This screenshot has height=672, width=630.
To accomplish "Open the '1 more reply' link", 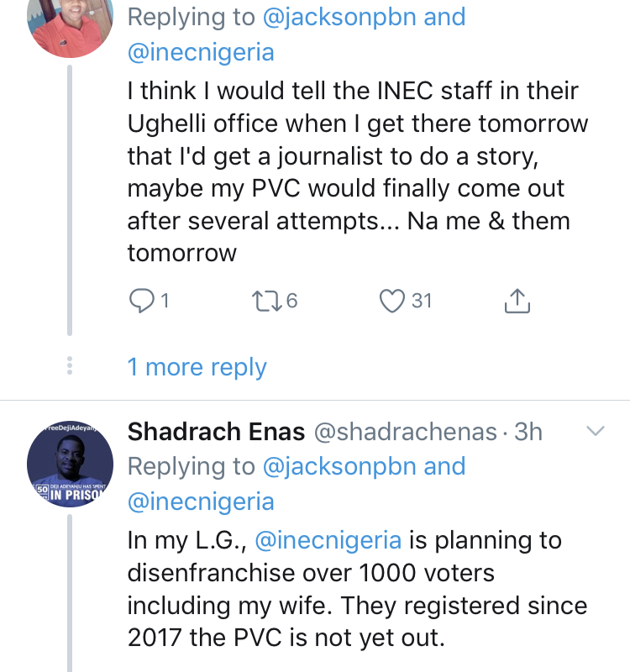I will tap(197, 367).
